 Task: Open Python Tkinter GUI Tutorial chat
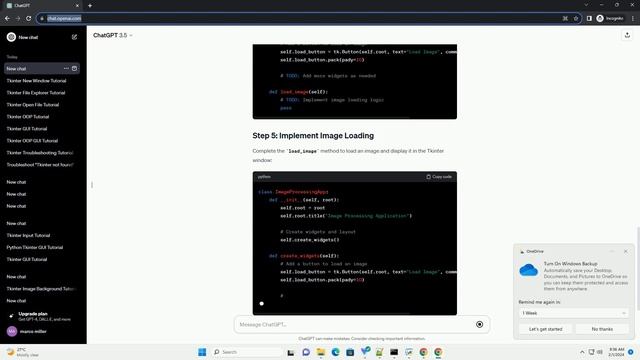click(35, 247)
